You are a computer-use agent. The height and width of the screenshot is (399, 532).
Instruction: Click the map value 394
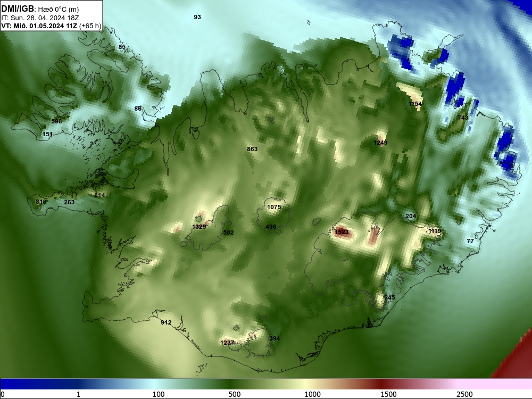[x=275, y=338]
